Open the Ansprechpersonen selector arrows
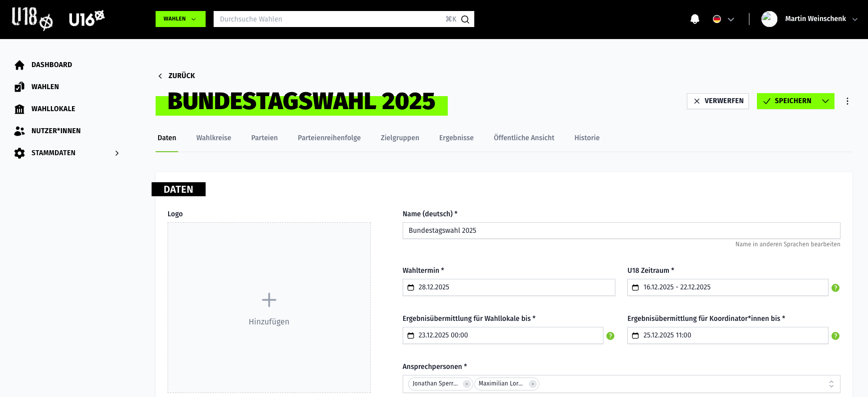The height and width of the screenshot is (397, 868). click(831, 384)
